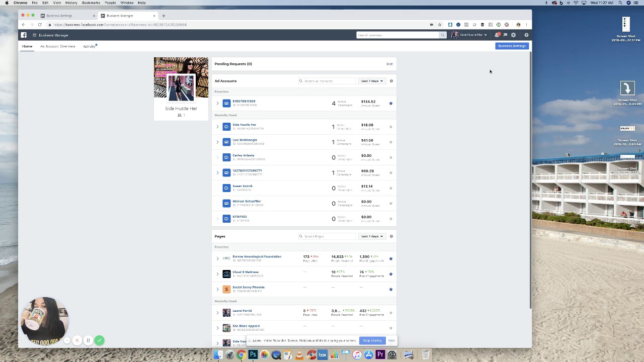Favorite the Laurel Portié page star
Image resolution: width=644 pixels, height=362 pixels.
pyautogui.click(x=391, y=313)
